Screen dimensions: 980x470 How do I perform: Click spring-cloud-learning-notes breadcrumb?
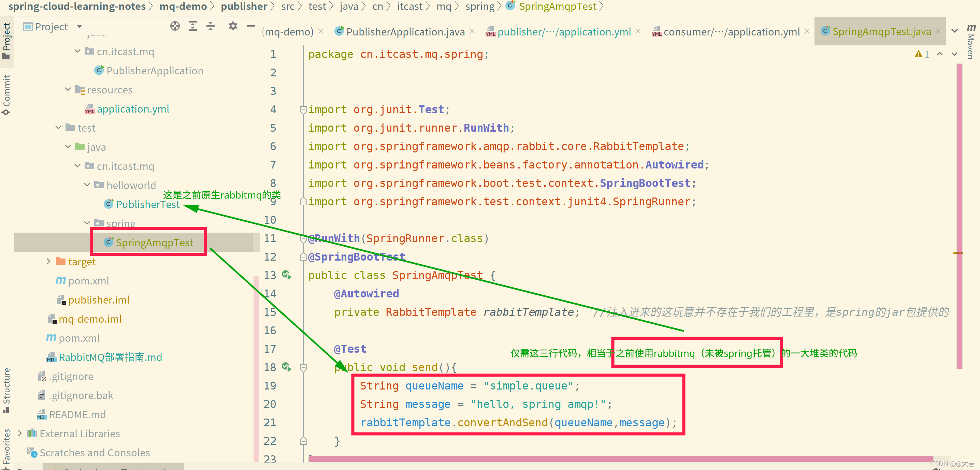77,6
